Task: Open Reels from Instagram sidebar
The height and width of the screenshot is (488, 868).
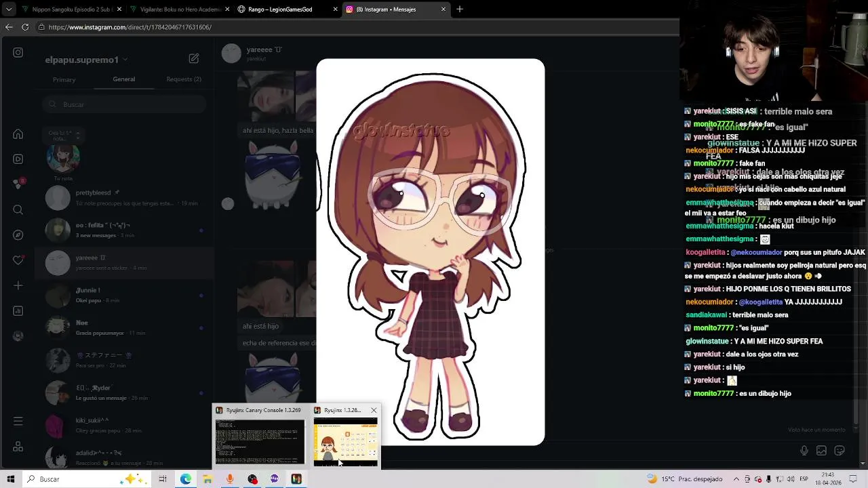Action: pyautogui.click(x=18, y=159)
